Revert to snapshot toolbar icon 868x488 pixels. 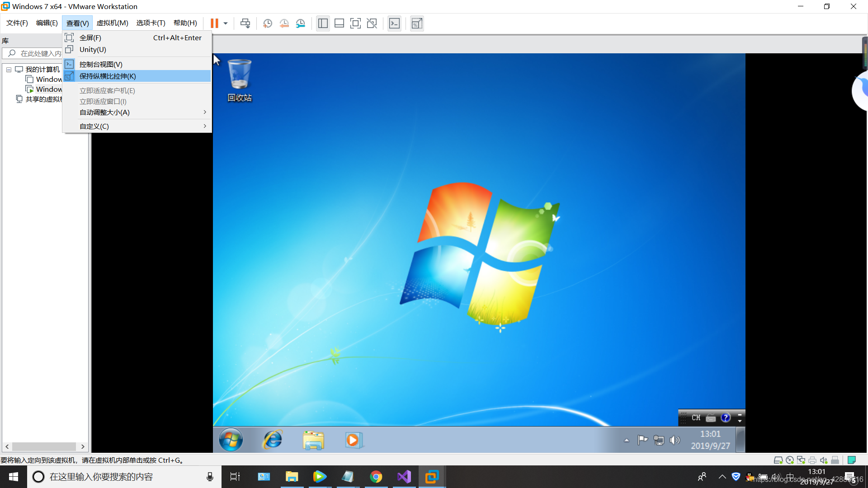click(x=284, y=23)
